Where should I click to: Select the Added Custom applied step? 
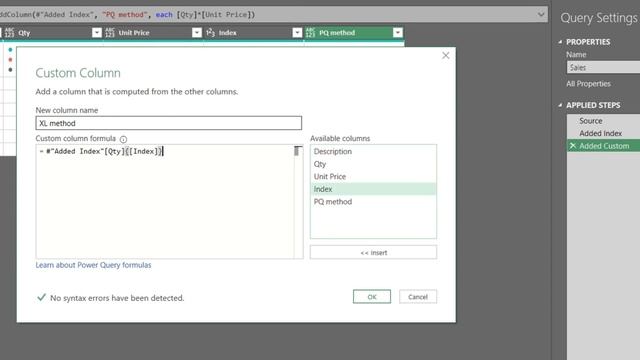pyautogui.click(x=603, y=146)
